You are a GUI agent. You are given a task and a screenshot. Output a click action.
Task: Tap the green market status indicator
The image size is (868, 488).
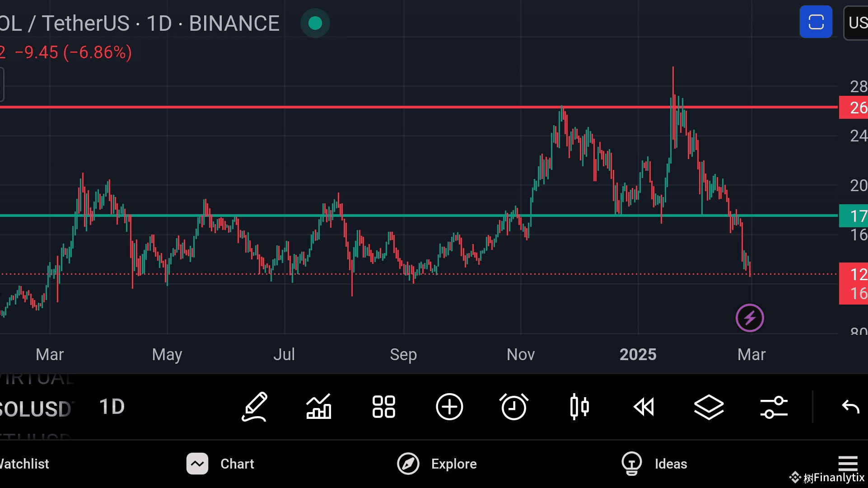[315, 23]
